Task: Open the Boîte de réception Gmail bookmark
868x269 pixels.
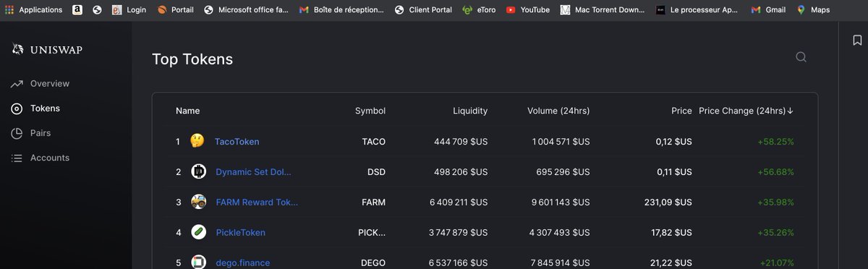Action: [341, 10]
